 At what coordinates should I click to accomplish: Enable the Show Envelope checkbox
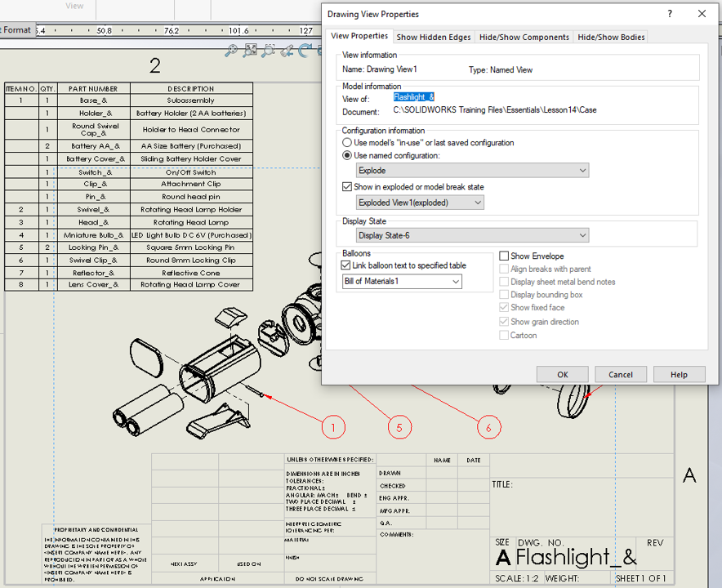[x=504, y=256]
